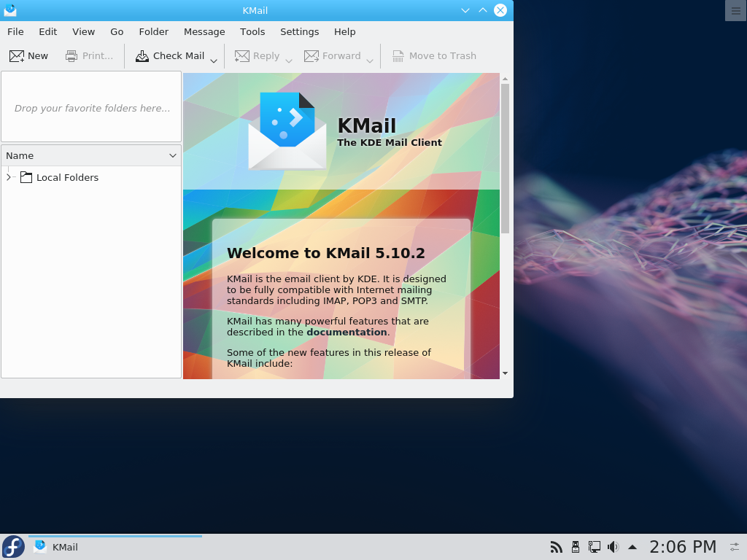The image size is (747, 560).
Task: Open the Help menu
Action: tap(344, 32)
